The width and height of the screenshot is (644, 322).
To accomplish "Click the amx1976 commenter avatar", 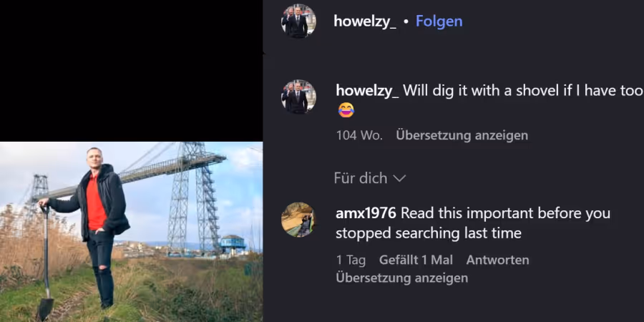I will [x=298, y=220].
